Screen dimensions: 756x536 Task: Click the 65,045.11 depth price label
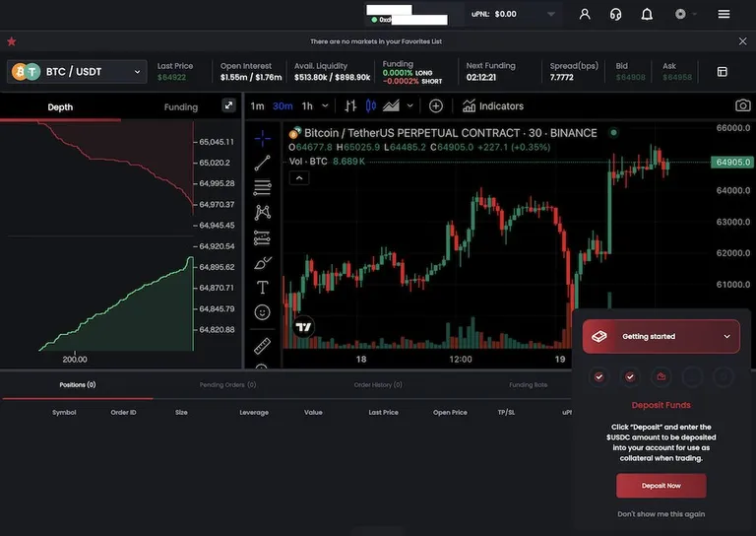tap(217, 142)
